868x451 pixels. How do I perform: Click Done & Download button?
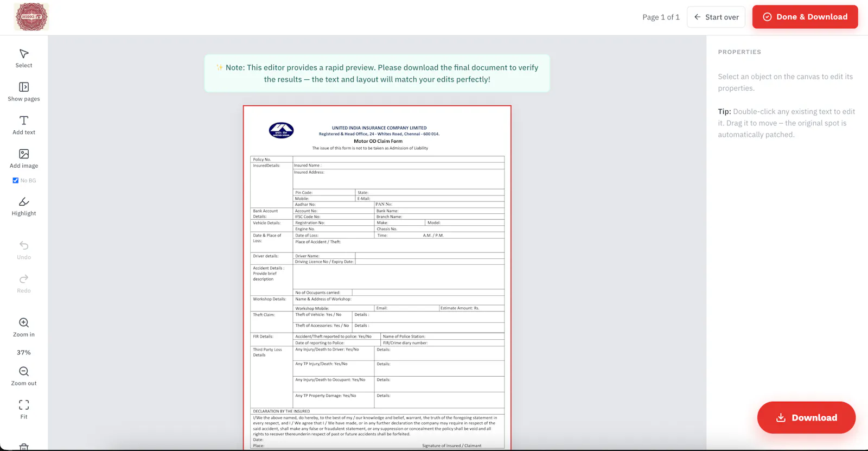point(805,17)
